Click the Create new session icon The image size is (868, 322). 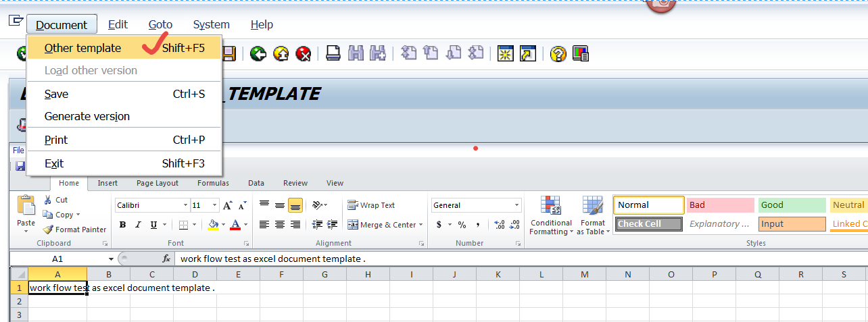pyautogui.click(x=504, y=54)
